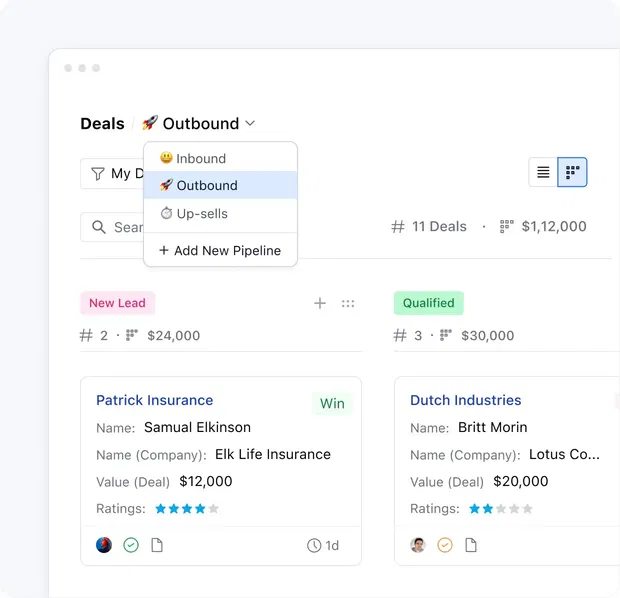Click orange task checkmark on Dutch Industries
This screenshot has height=598, width=620.
(445, 545)
